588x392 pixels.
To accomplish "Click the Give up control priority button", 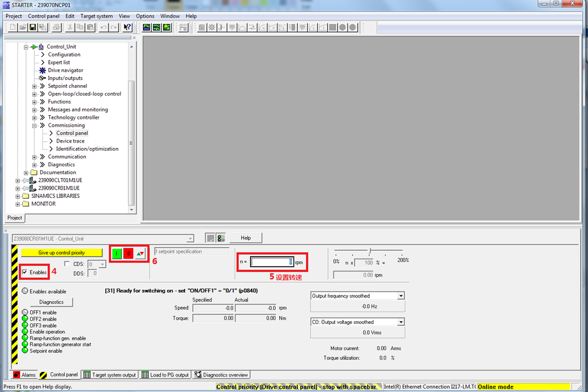I will (61, 253).
